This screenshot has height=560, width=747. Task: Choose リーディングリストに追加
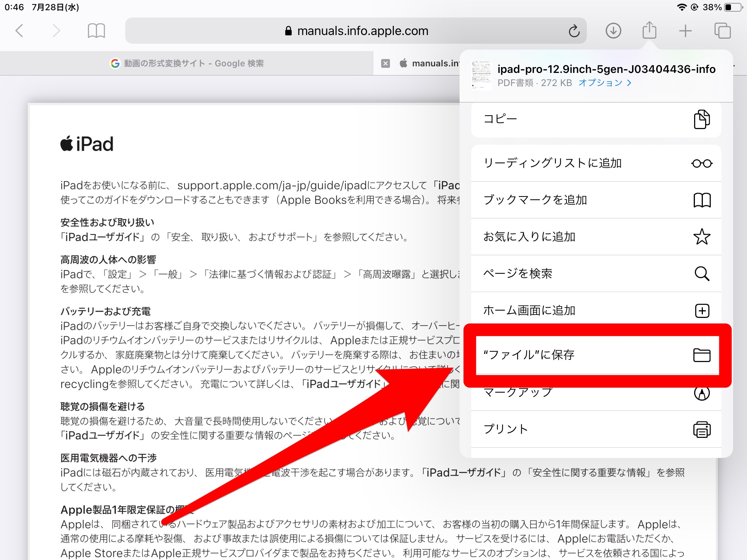click(596, 163)
